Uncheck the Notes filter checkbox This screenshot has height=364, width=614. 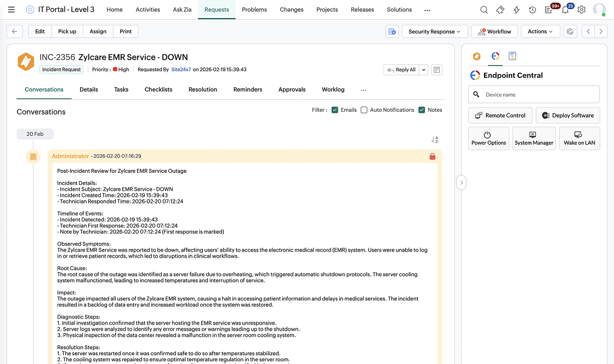(422, 110)
